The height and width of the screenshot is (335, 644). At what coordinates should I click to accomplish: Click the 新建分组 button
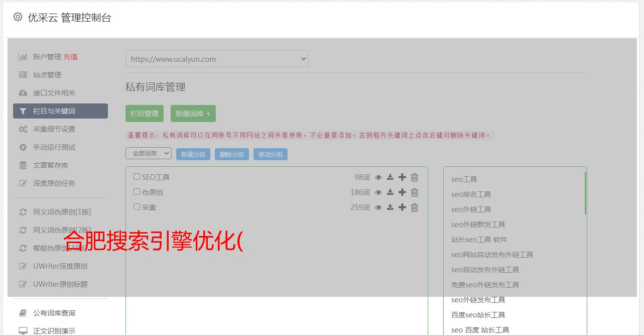tap(193, 154)
